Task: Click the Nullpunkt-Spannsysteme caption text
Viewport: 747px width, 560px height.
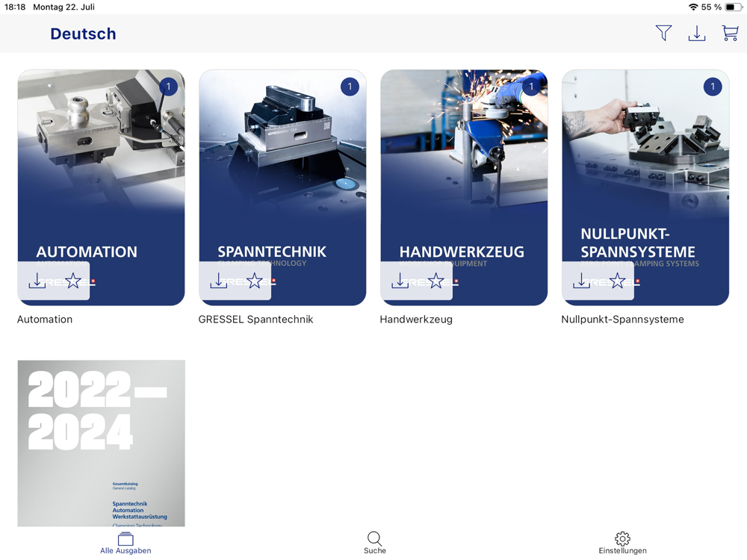Action: (x=623, y=320)
